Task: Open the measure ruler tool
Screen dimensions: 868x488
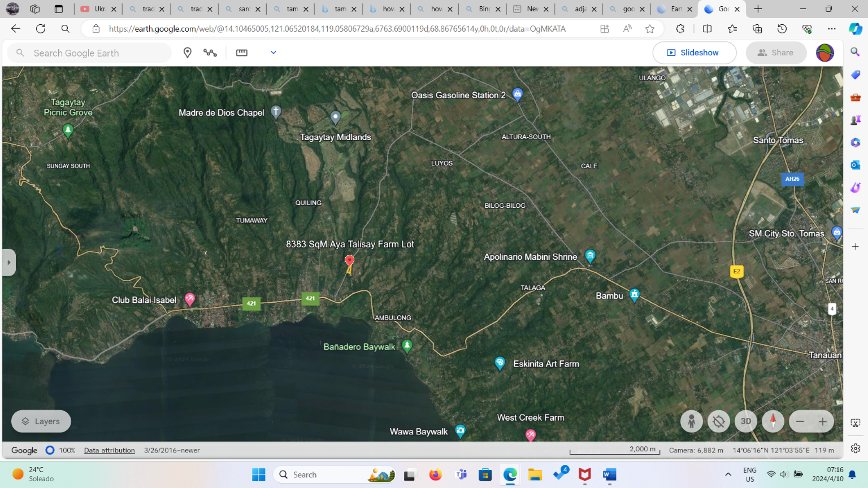Action: tap(242, 53)
